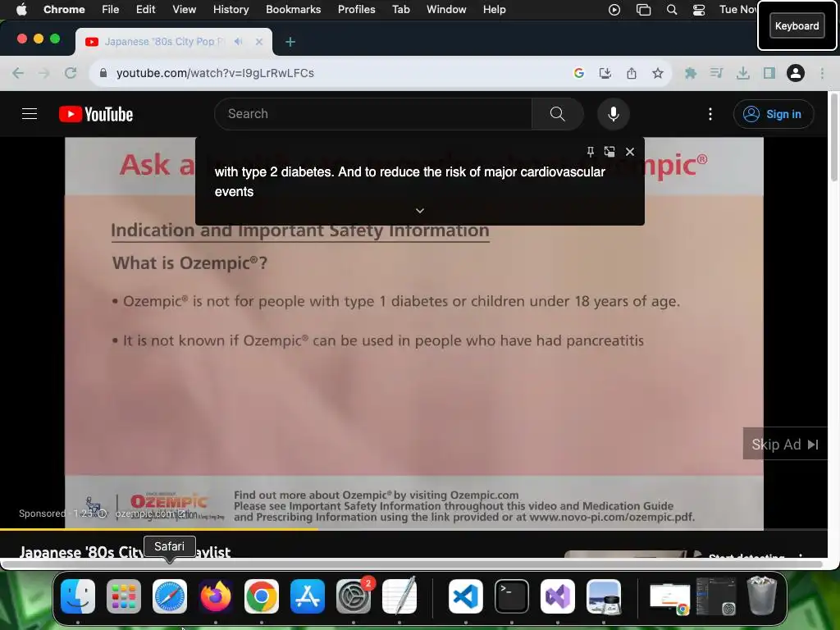The image size is (840, 630).
Task: Open the YouTube guide hamburger menu
Action: (x=30, y=113)
